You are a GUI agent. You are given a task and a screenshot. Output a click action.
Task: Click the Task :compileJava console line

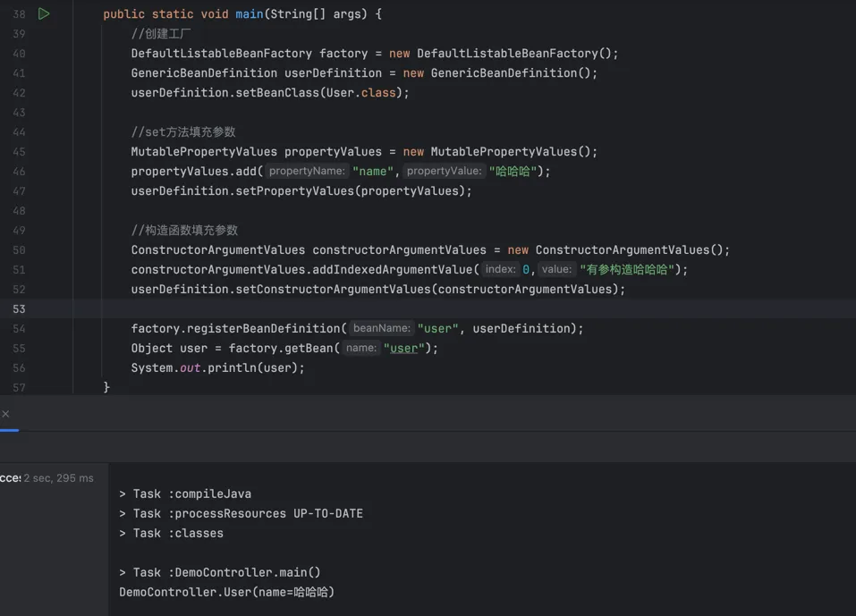click(x=185, y=494)
